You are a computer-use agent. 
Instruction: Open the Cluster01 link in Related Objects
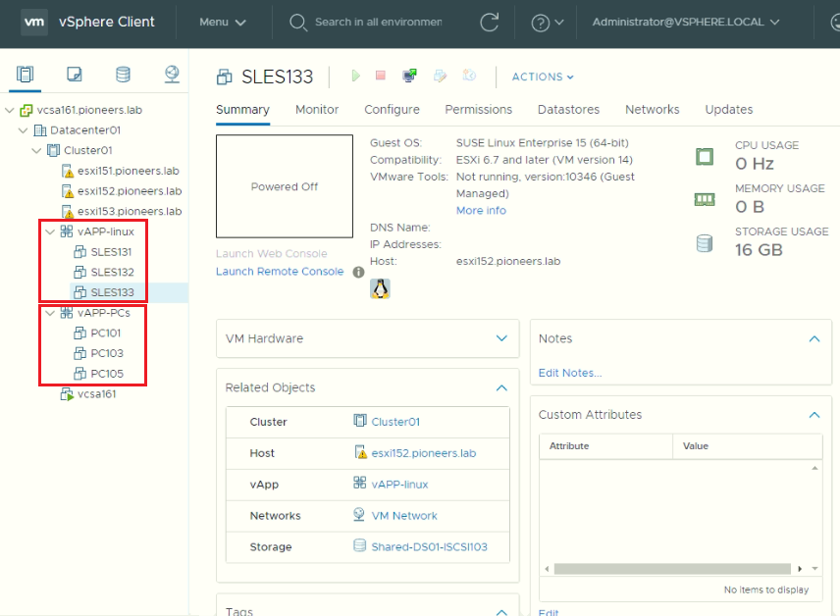[x=395, y=422]
